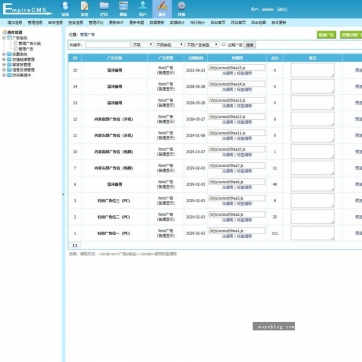This screenshot has height=362, width=362.
Task: Click the JS address field in row ID 15
Action: (237, 67)
